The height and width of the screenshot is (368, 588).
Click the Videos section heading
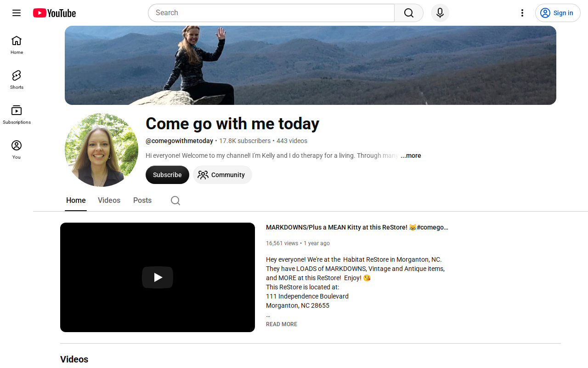[74, 359]
